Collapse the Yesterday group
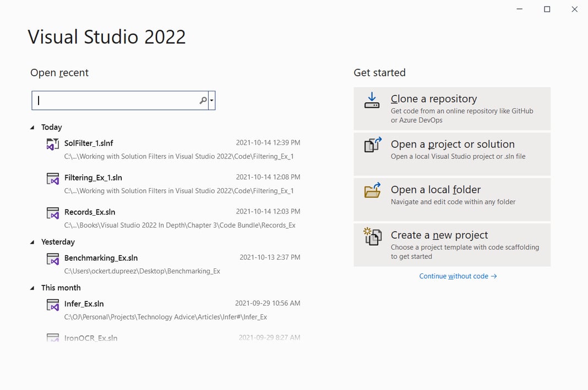588x390 pixels. coord(32,241)
